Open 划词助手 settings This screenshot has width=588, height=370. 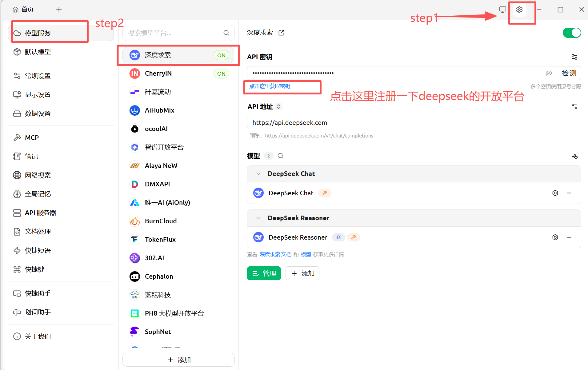(61, 312)
